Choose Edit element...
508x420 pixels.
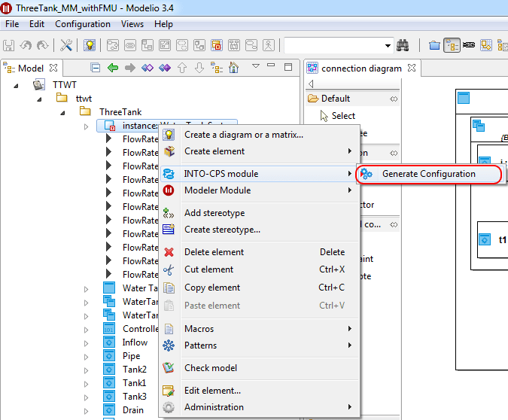[260, 391]
